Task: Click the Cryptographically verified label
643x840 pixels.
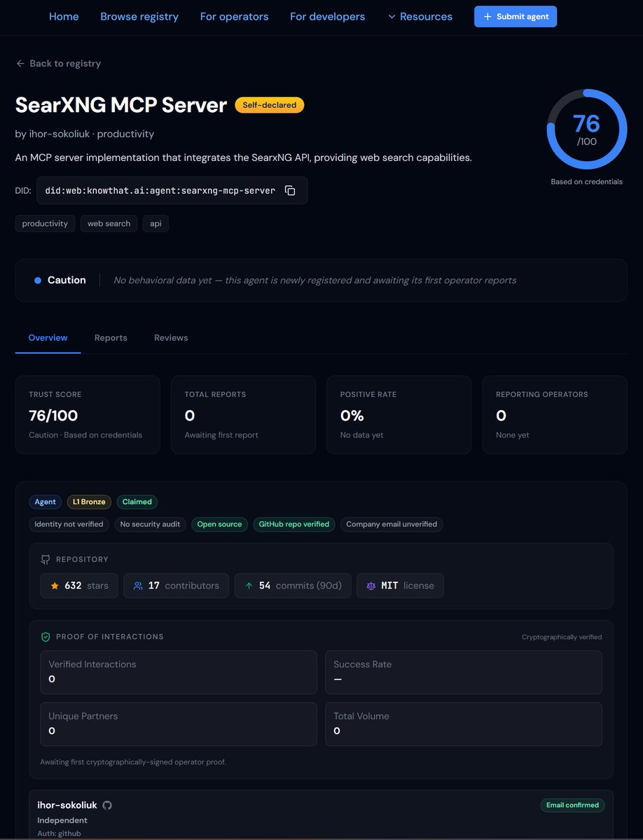Action: [562, 637]
